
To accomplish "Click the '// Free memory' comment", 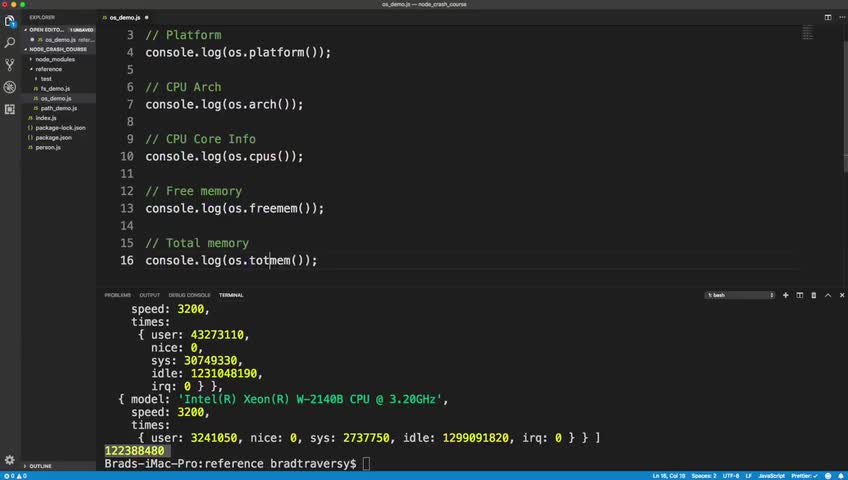I will [x=194, y=191].
